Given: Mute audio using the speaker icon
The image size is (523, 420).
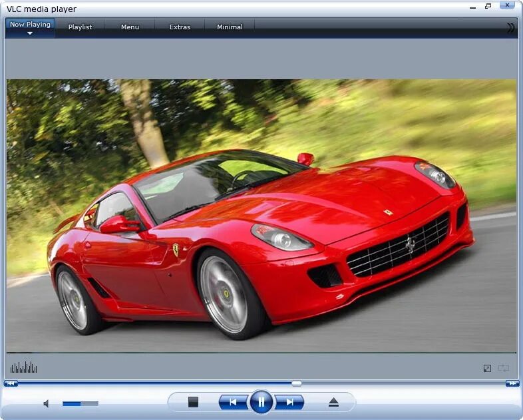Looking at the screenshot, I should coord(46,403).
